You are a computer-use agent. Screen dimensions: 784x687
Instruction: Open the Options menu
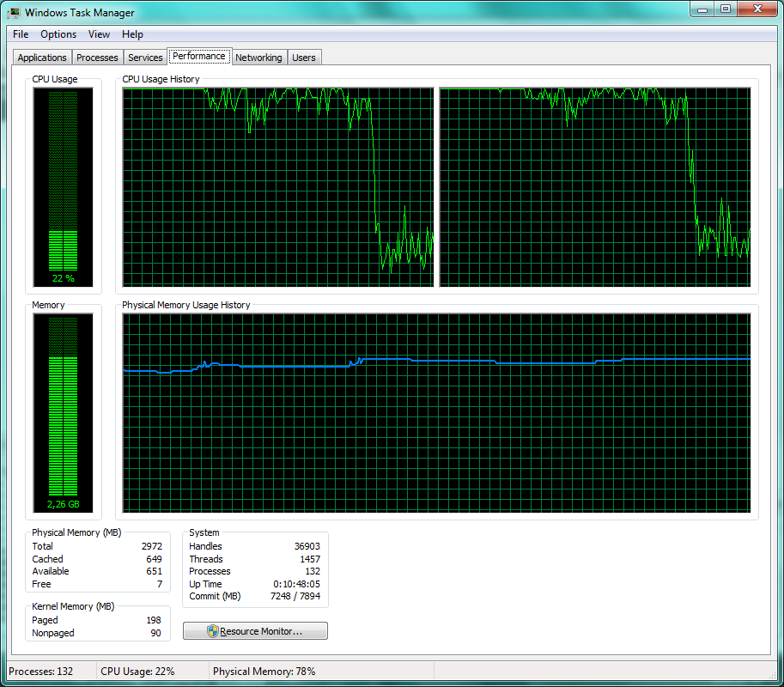(58, 34)
